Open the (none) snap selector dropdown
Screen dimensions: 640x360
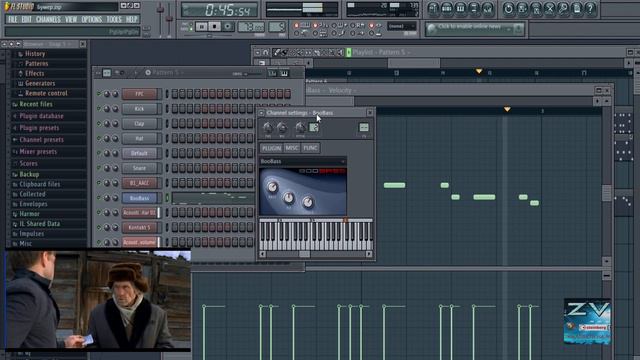pyautogui.click(x=402, y=27)
